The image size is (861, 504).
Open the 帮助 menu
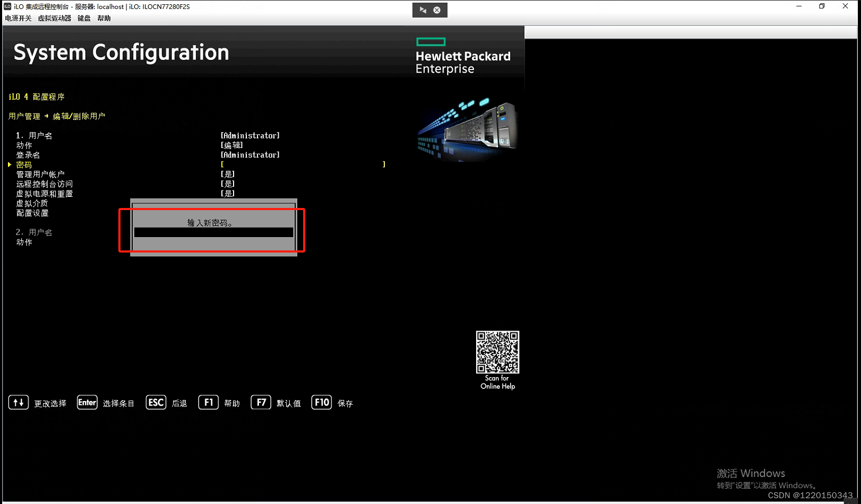[104, 18]
